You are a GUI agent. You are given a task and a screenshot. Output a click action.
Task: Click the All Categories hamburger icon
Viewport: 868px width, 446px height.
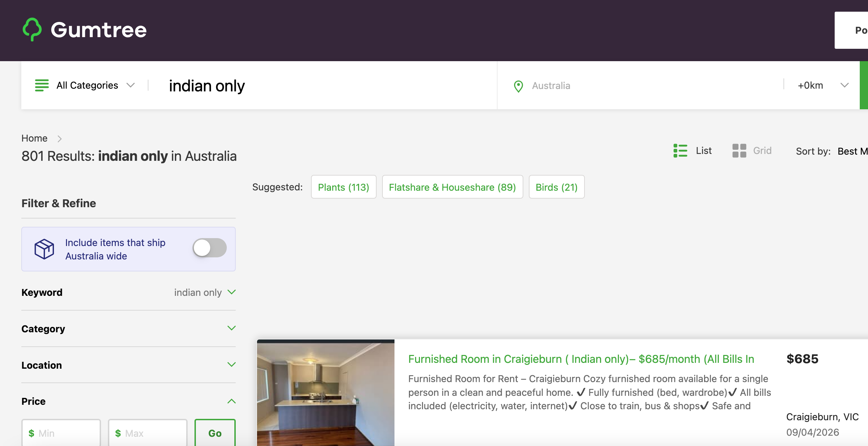[x=42, y=85]
